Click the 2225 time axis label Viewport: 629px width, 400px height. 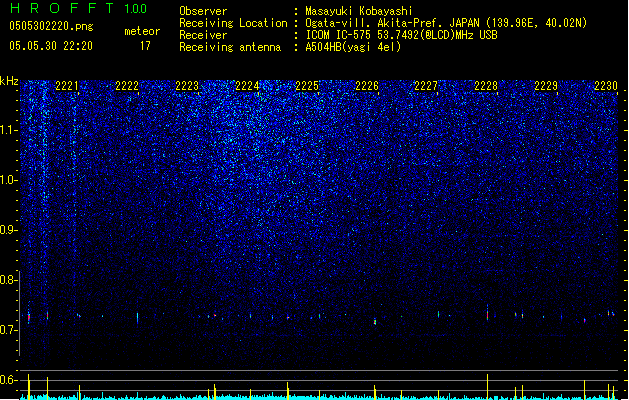point(307,86)
